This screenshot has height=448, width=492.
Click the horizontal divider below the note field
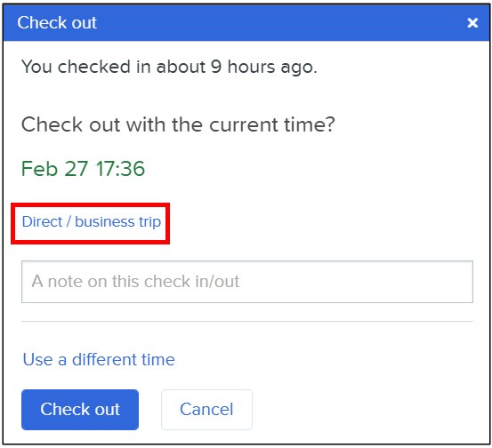(247, 322)
